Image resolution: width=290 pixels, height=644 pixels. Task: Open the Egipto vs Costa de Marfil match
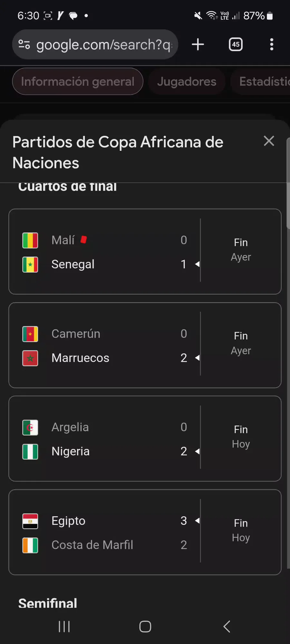145,532
